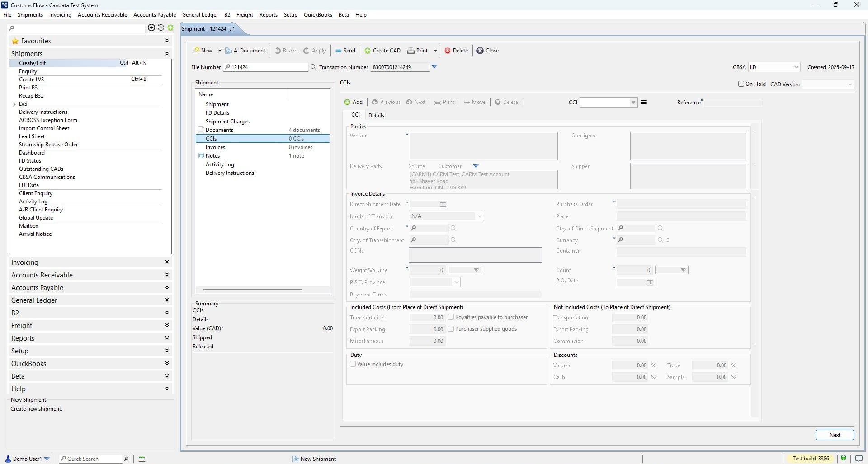This screenshot has height=464, width=868.
Task: Open CBSA Communications in the sidebar
Action: click(x=47, y=177)
